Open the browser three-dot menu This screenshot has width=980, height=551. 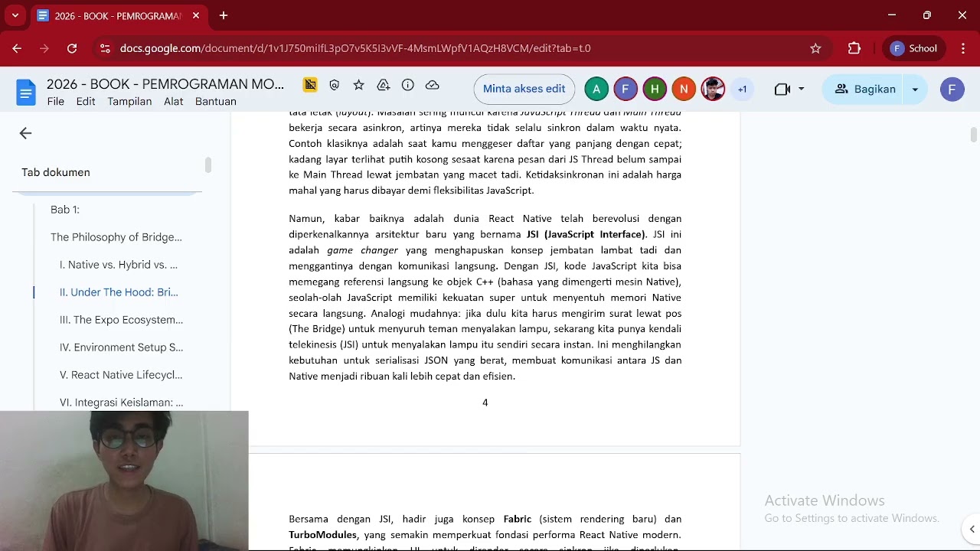[963, 48]
